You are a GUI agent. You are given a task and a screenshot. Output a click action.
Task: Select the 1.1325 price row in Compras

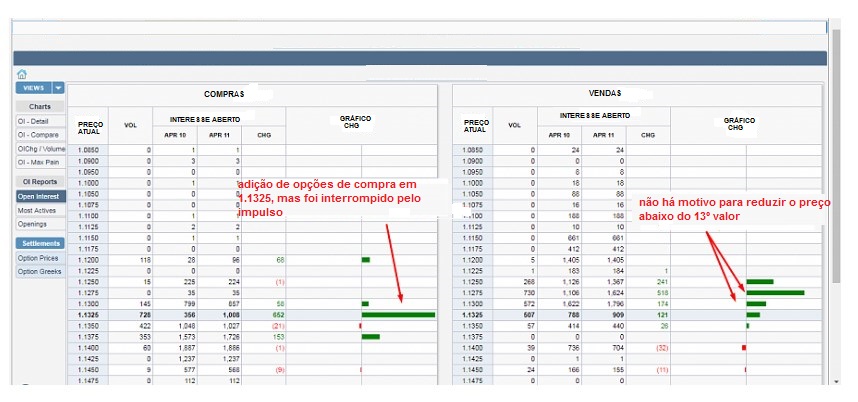(x=89, y=315)
